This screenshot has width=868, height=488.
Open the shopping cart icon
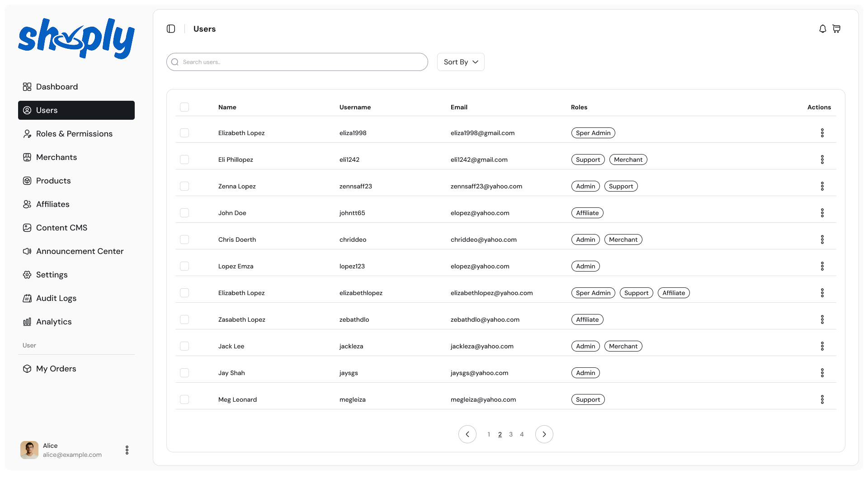pos(836,29)
